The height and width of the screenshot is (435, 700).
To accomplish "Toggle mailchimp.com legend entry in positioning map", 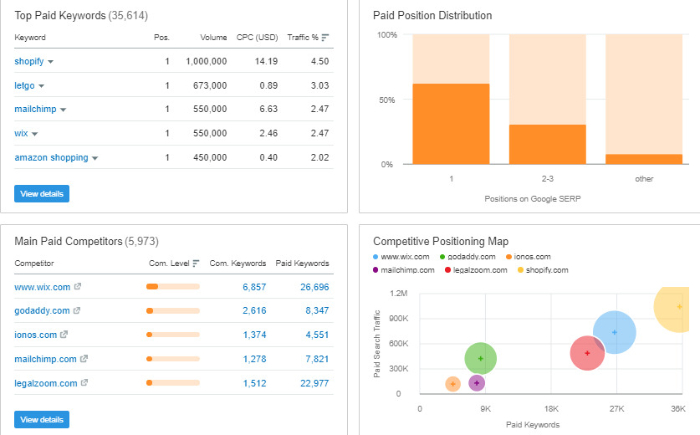I will pyautogui.click(x=404, y=270).
